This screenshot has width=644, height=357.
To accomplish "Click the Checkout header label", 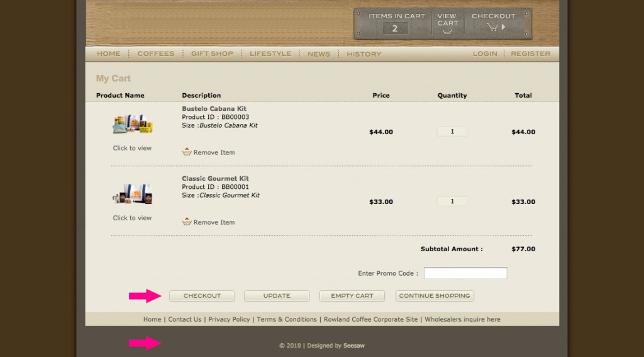I will point(493,16).
